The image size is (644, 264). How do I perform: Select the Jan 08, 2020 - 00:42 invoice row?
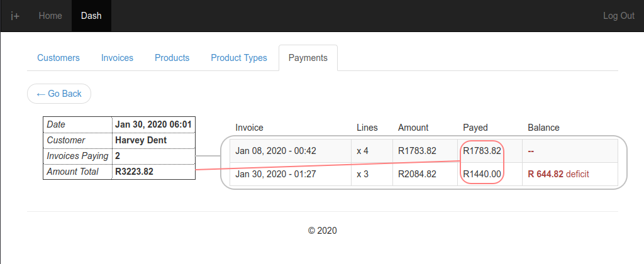pos(423,151)
